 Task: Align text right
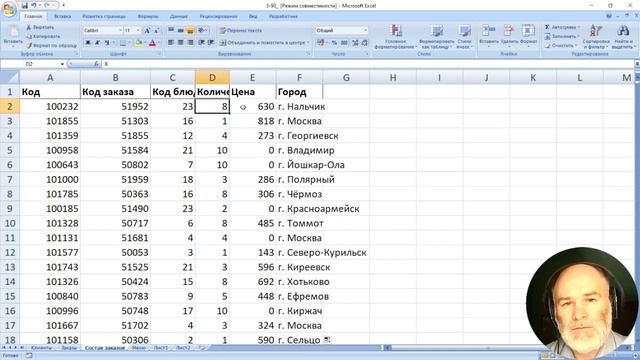(x=190, y=42)
